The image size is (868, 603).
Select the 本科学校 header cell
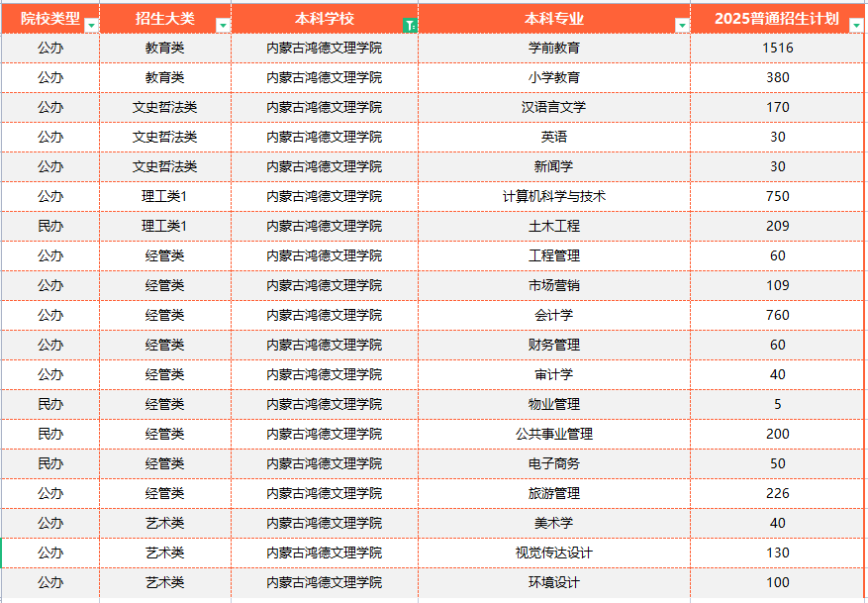325,19
